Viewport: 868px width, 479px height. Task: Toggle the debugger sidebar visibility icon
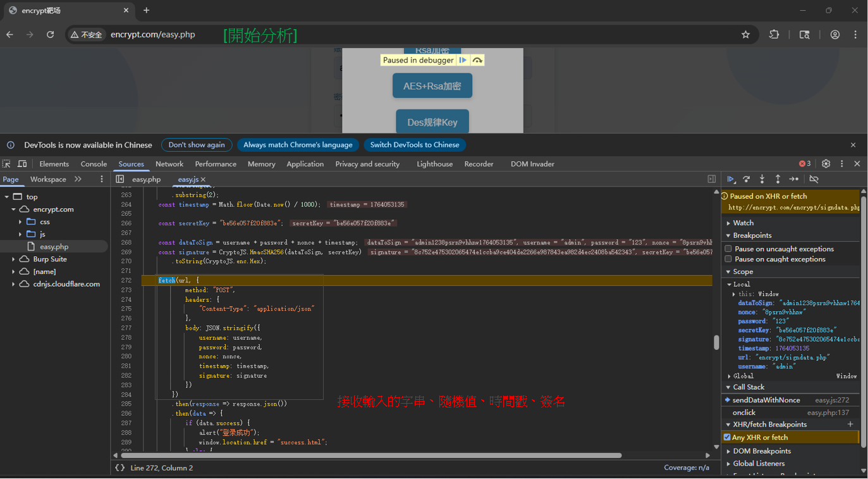point(712,179)
